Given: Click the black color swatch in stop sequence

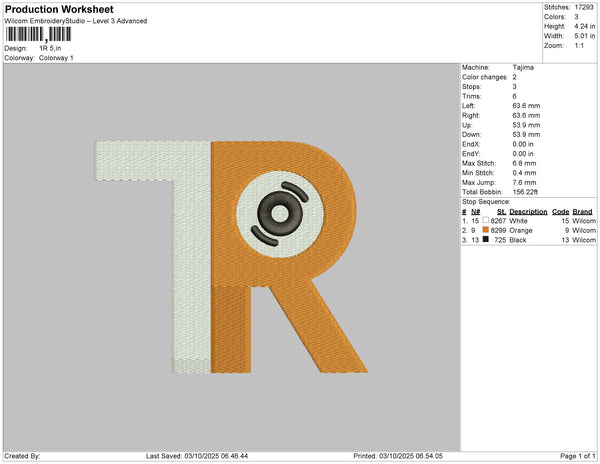Looking at the screenshot, I should [486, 240].
